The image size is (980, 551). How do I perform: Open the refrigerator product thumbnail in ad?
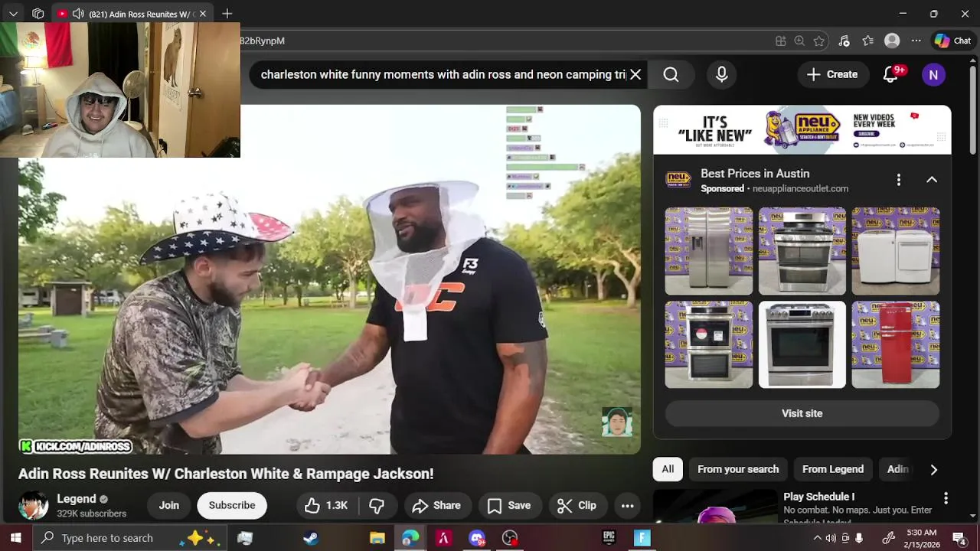point(709,251)
